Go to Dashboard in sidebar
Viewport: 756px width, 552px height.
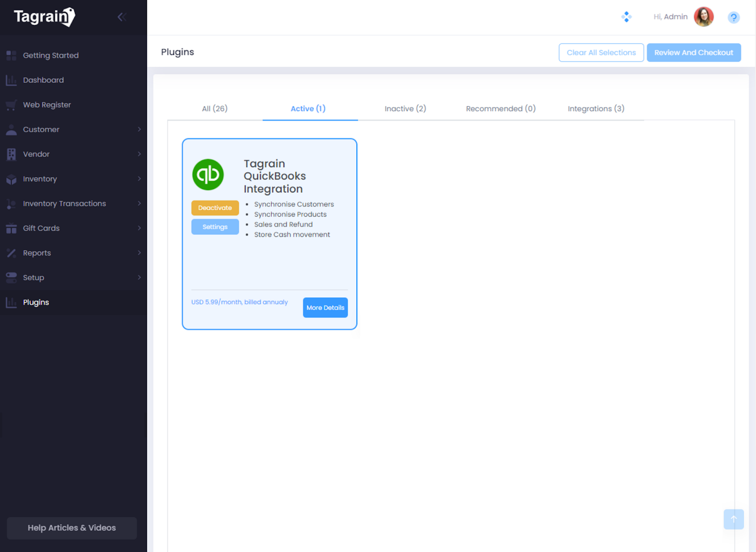click(43, 80)
